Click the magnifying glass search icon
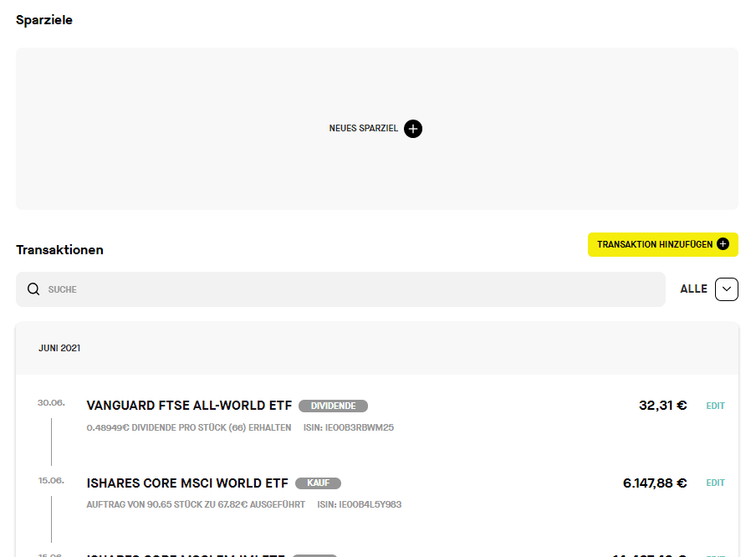The image size is (756, 557). [33, 289]
